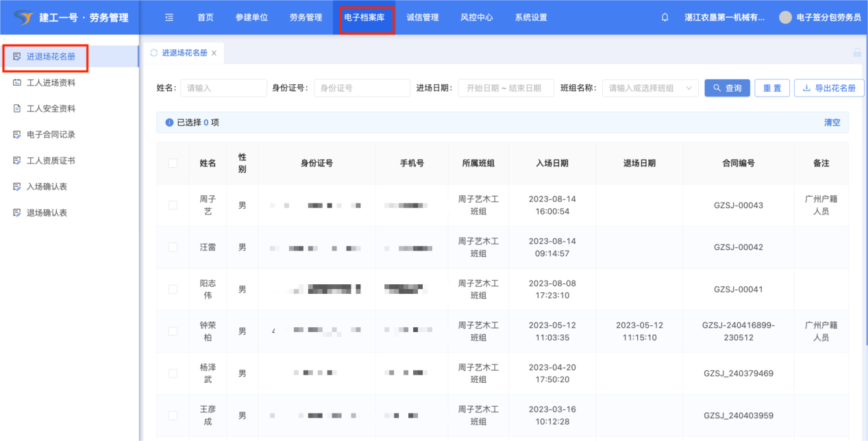This screenshot has height=441, width=868.
Task: Tick the checkbox for 钟荣柏
Action: coord(173,331)
